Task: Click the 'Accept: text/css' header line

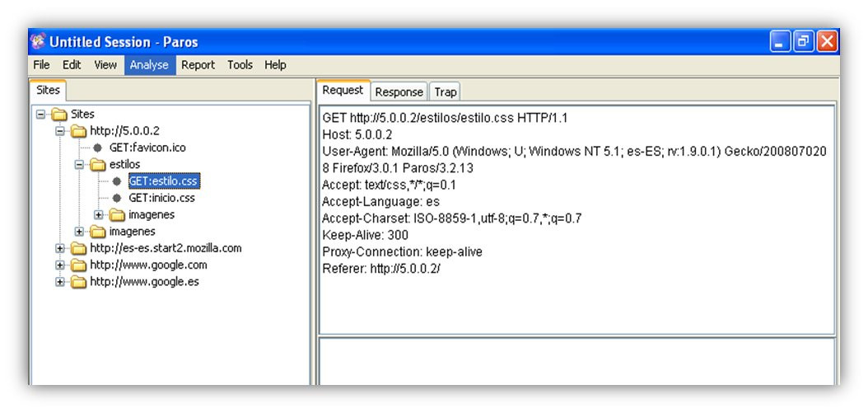Action: [x=390, y=185]
